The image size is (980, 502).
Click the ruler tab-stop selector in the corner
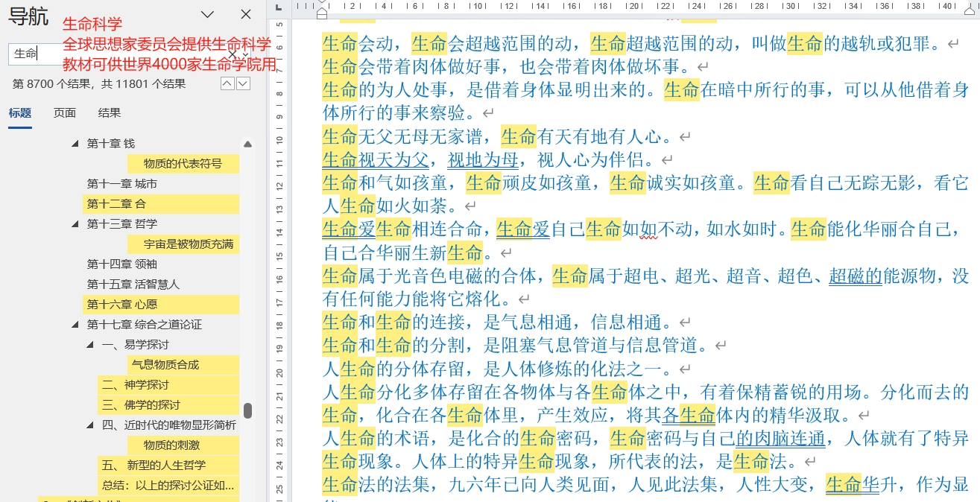(278, 6)
